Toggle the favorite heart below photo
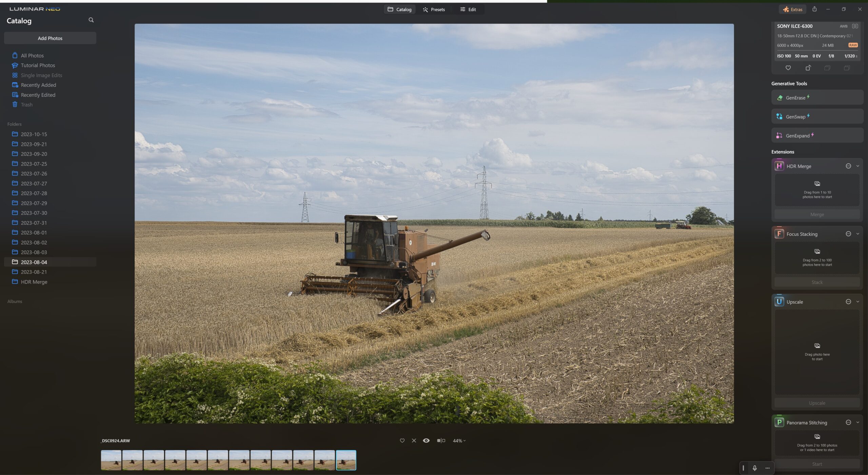868x475 pixels. point(402,440)
